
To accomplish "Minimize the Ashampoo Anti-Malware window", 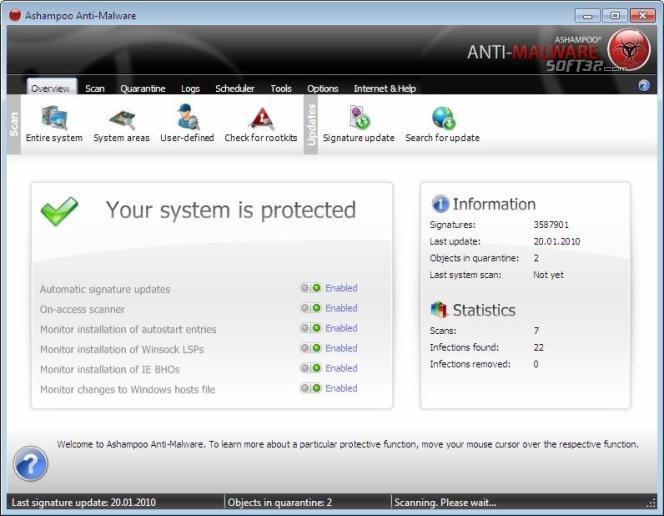I will pyautogui.click(x=588, y=16).
